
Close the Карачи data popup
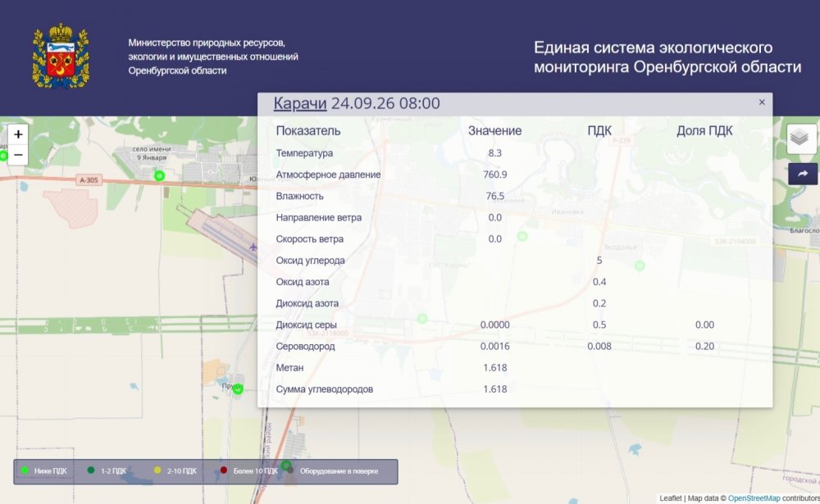point(762,102)
